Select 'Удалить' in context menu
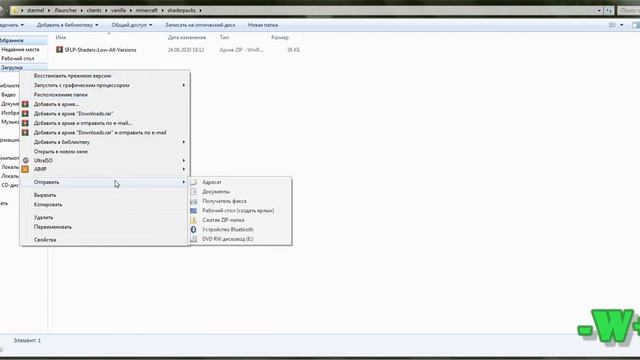 pyautogui.click(x=43, y=218)
